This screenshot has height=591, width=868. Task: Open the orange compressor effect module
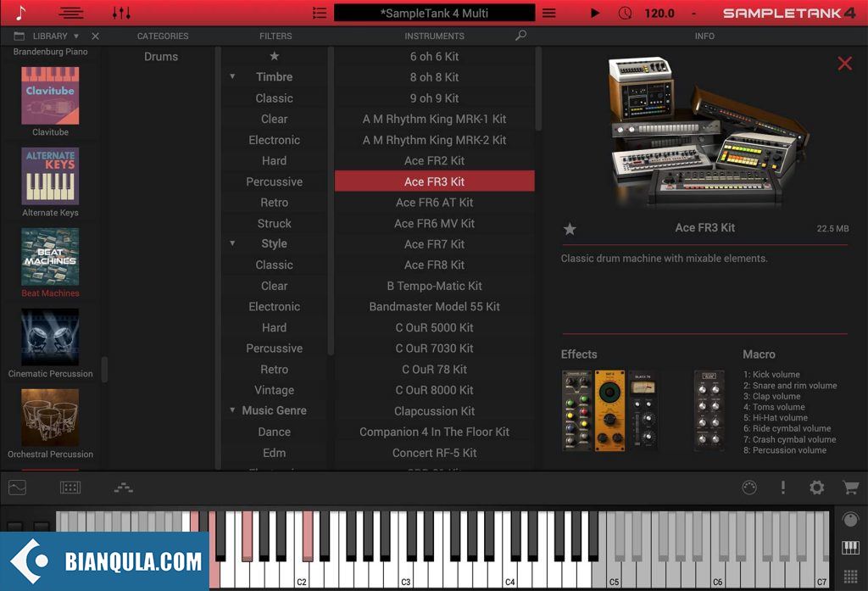[x=609, y=410]
